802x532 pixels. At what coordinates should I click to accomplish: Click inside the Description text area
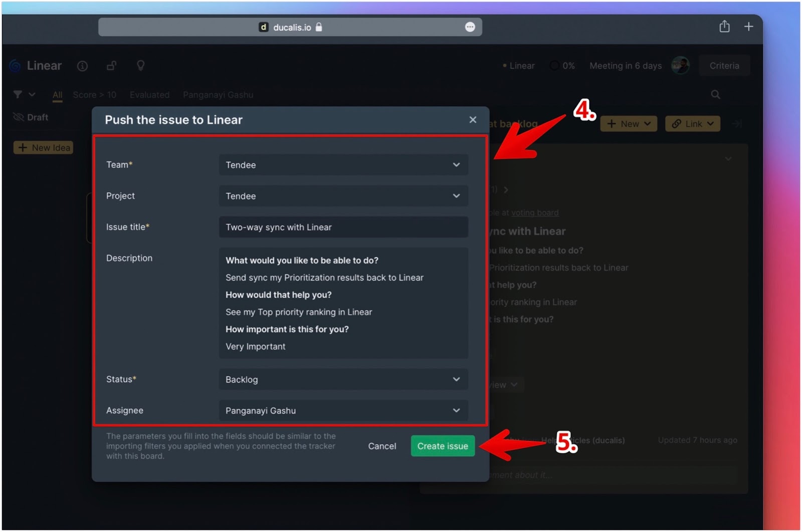point(343,303)
